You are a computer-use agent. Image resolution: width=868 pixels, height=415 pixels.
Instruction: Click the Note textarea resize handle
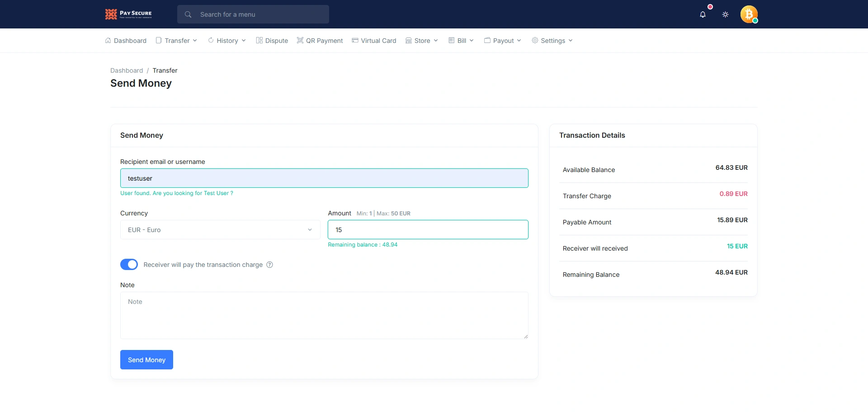526,336
